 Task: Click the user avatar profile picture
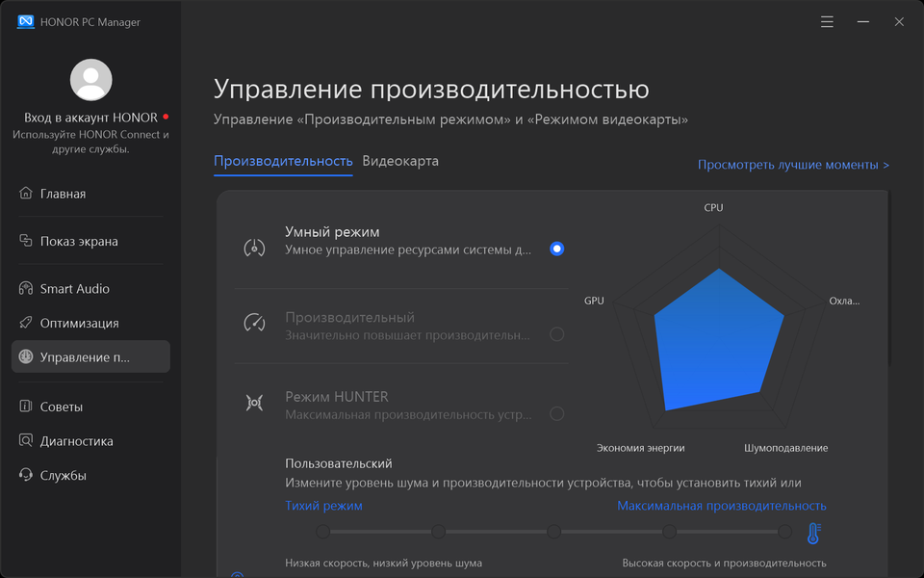point(91,80)
